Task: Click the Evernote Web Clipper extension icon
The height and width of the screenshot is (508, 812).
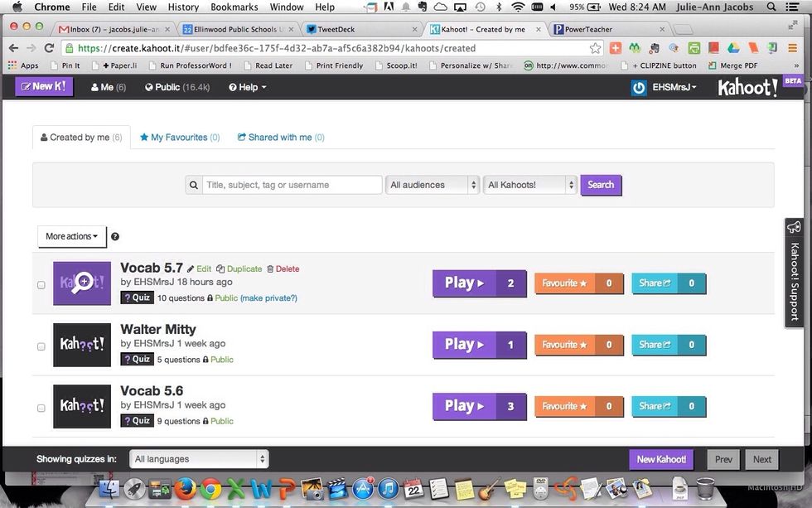Action: (x=654, y=48)
